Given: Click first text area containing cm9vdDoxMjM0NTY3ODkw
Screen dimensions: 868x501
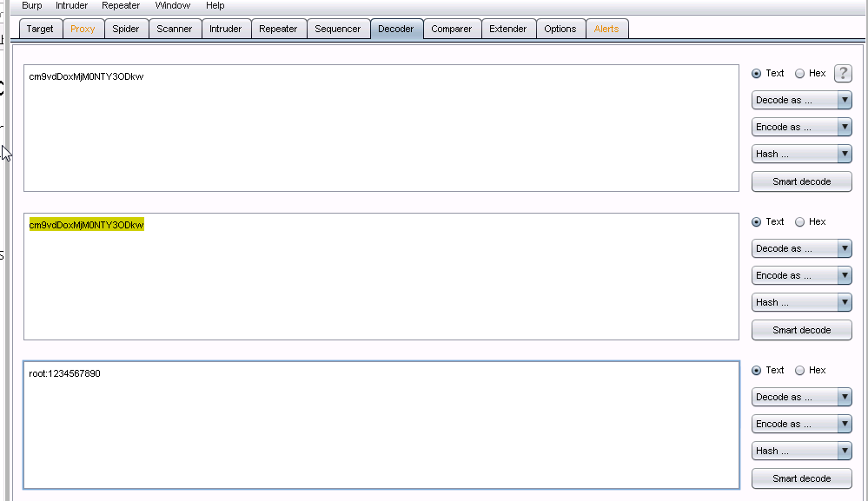Looking at the screenshot, I should [381, 129].
